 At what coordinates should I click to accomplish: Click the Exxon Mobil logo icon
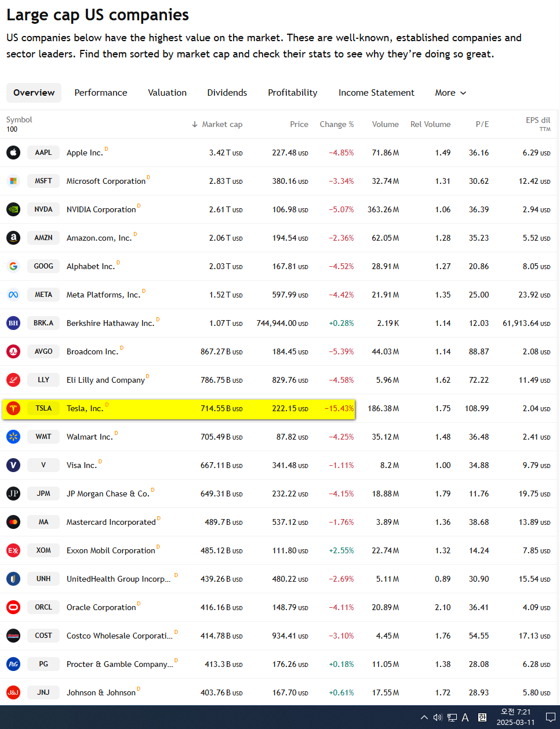click(x=13, y=550)
